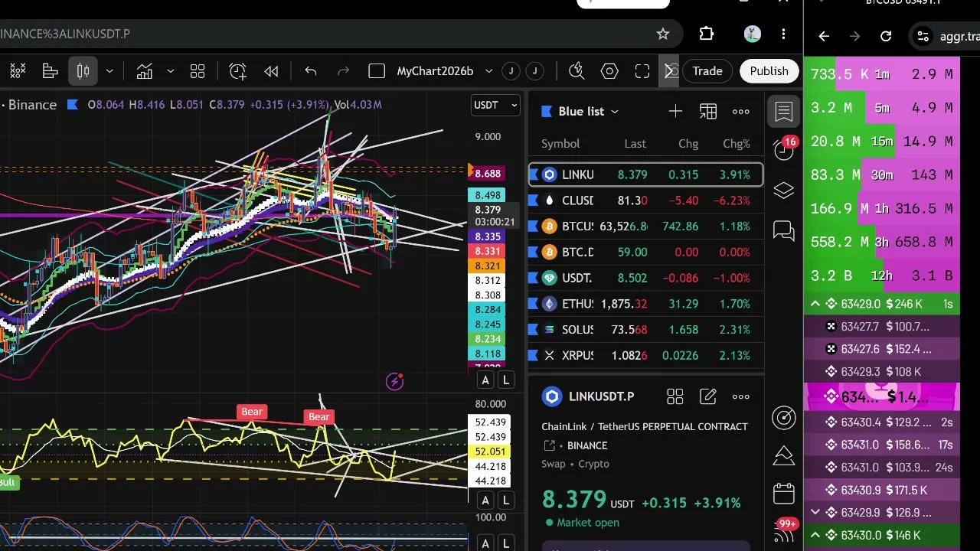The height and width of the screenshot is (551, 980).
Task: Add symbol with the plus icon
Action: click(x=675, y=112)
